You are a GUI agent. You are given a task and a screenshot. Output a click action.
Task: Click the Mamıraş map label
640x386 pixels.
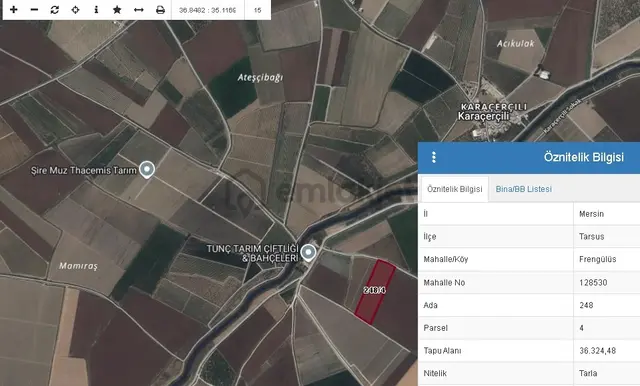pos(78,266)
